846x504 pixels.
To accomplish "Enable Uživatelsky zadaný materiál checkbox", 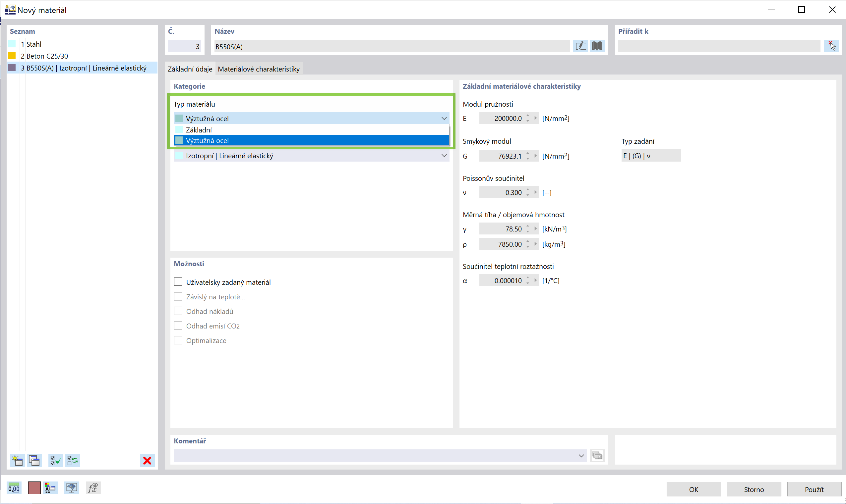I will point(178,282).
